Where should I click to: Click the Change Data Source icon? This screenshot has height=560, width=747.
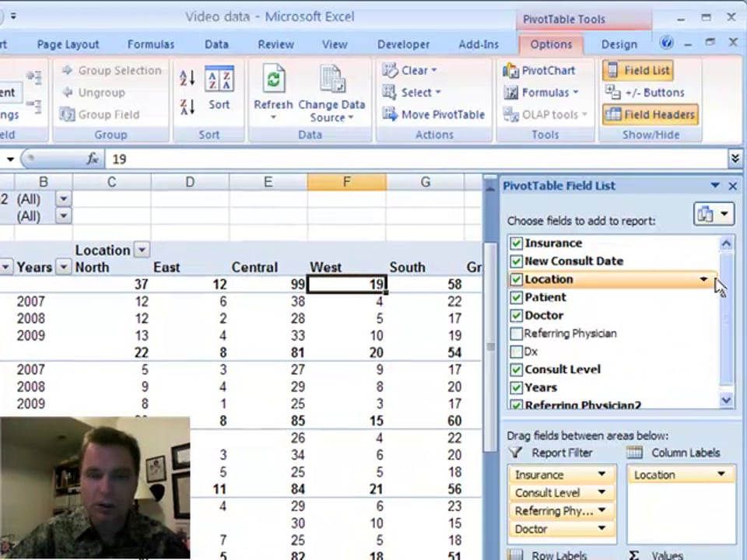332,79
